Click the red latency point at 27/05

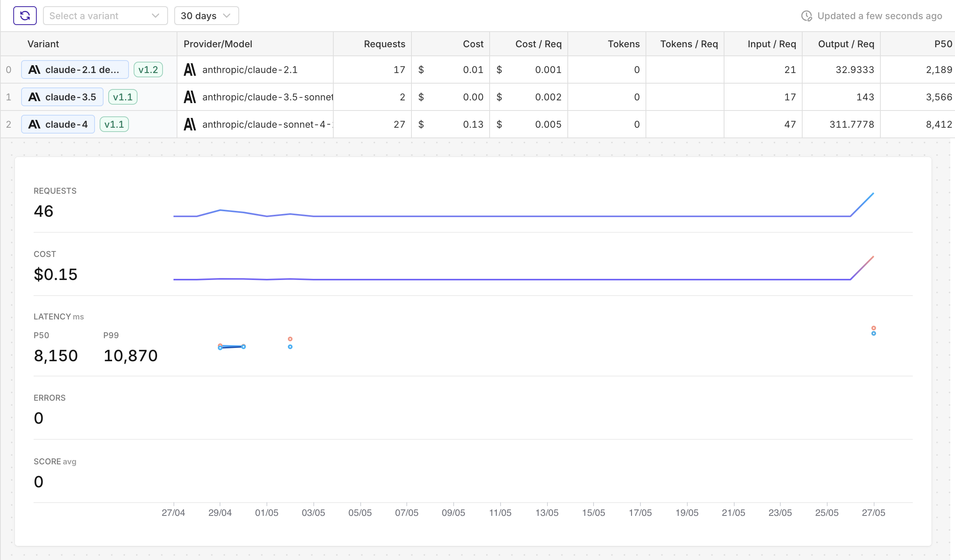click(x=874, y=328)
